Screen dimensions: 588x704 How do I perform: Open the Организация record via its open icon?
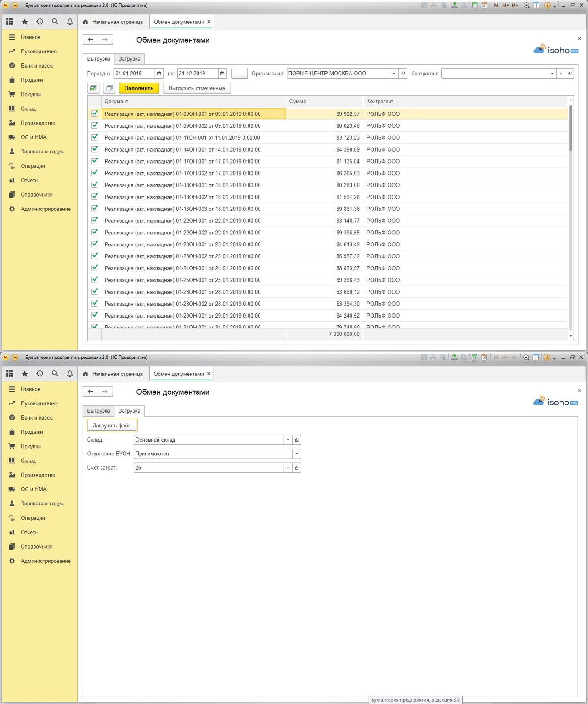[x=403, y=74]
